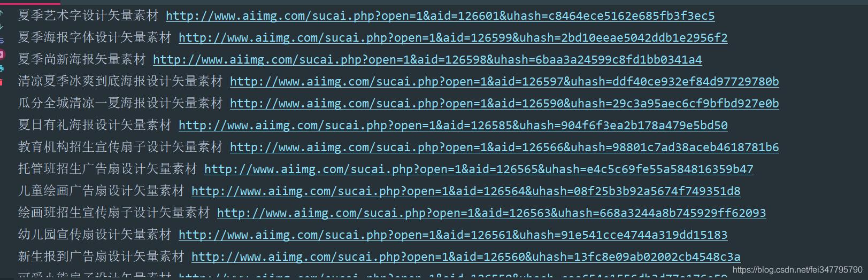
Task: Click the red trash icon to clear output
Action: click(2, 82)
